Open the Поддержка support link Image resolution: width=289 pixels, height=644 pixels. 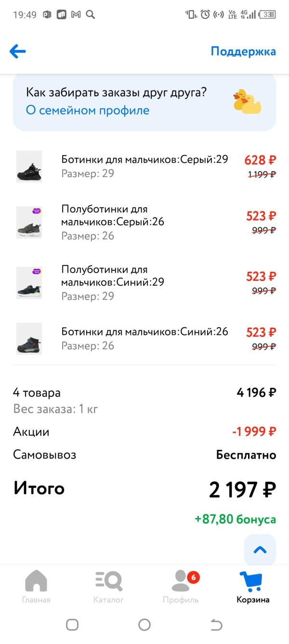(x=243, y=52)
